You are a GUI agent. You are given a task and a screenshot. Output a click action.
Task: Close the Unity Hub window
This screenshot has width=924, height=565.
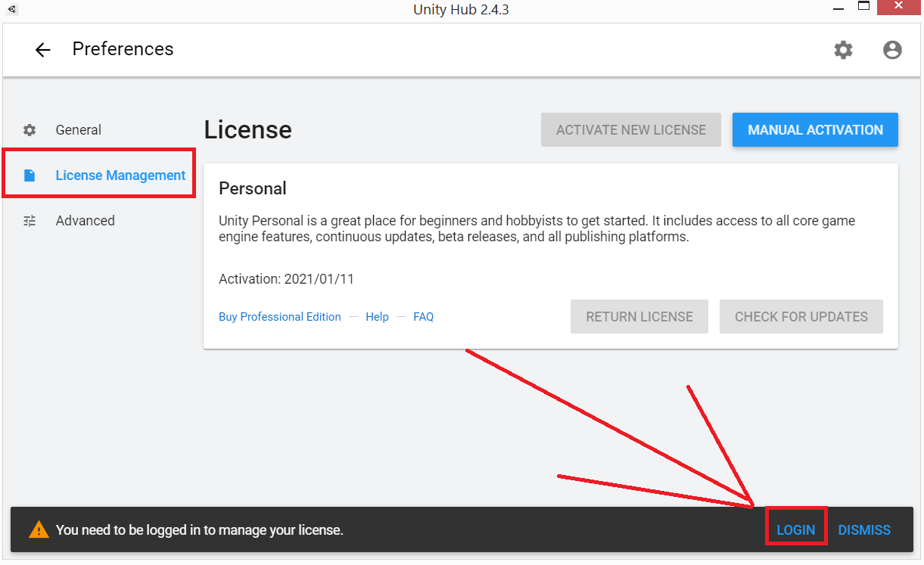(899, 6)
